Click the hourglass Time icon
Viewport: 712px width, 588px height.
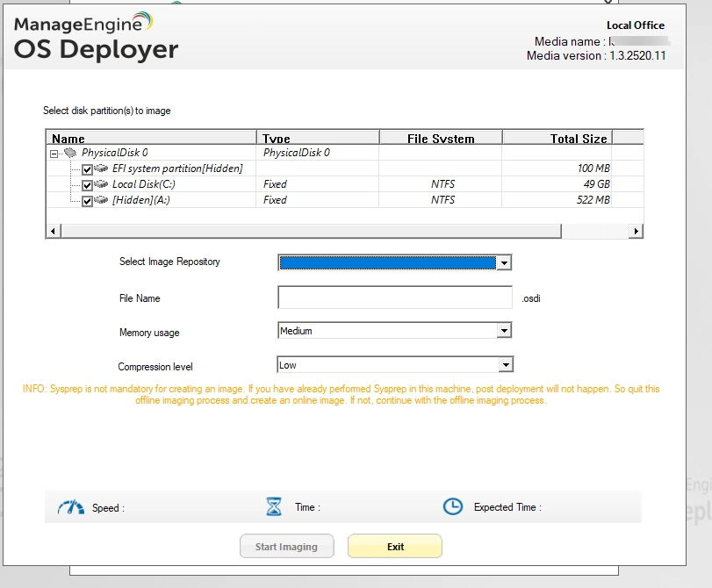274,506
